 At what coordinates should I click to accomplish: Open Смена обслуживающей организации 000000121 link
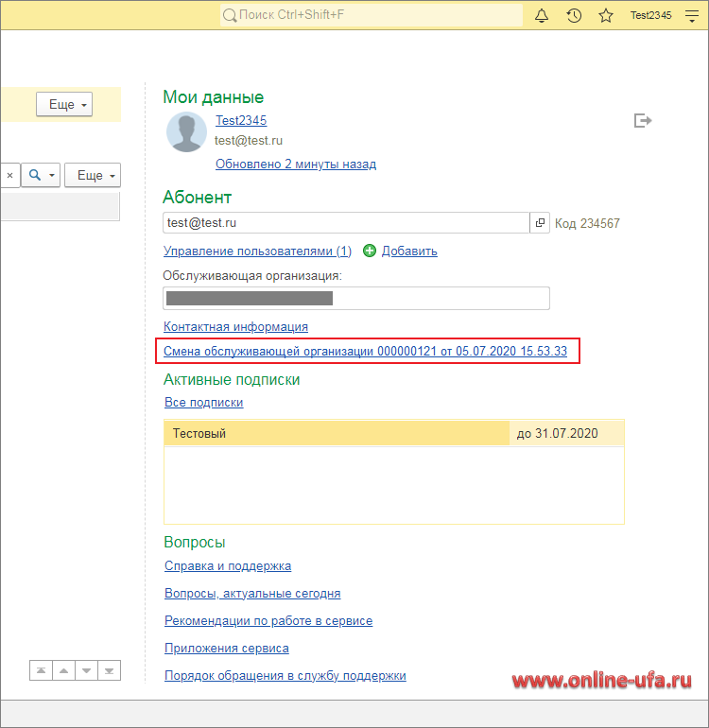tap(365, 351)
